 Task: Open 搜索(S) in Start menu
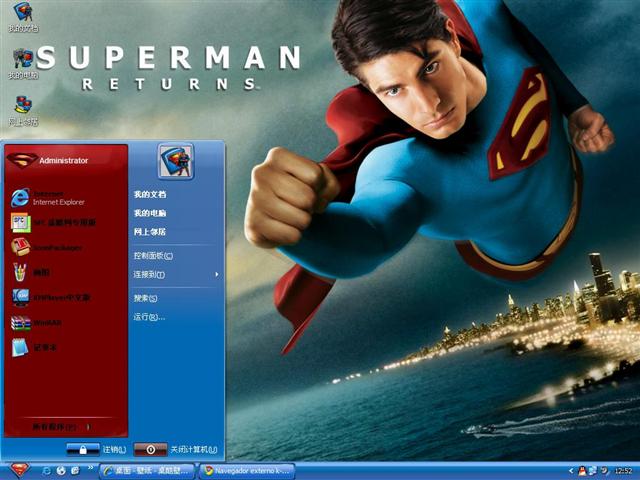pos(146,298)
